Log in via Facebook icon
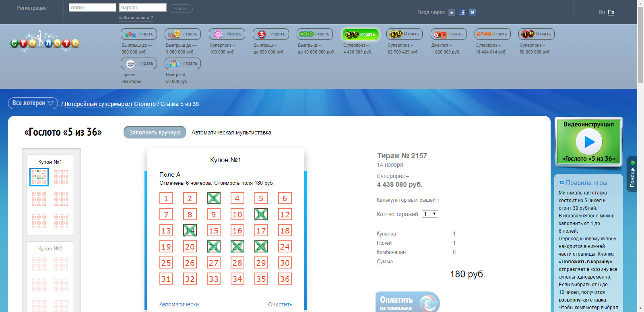The image size is (644, 312). tap(462, 12)
